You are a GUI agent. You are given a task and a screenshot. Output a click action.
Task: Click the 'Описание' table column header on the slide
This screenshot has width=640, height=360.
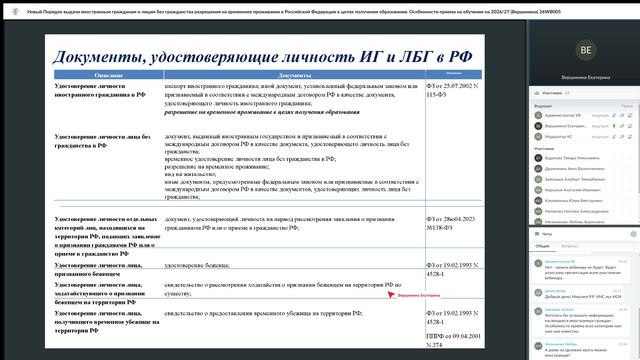click(x=109, y=75)
